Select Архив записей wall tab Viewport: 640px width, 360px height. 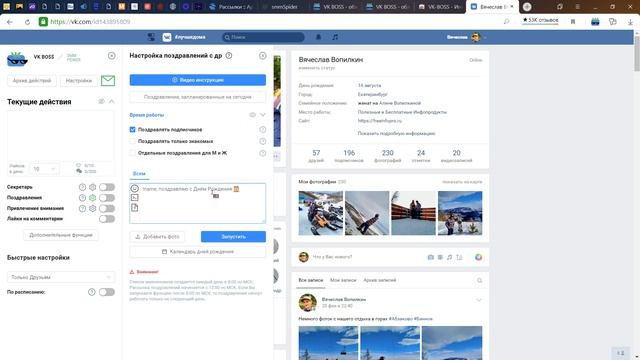click(380, 280)
